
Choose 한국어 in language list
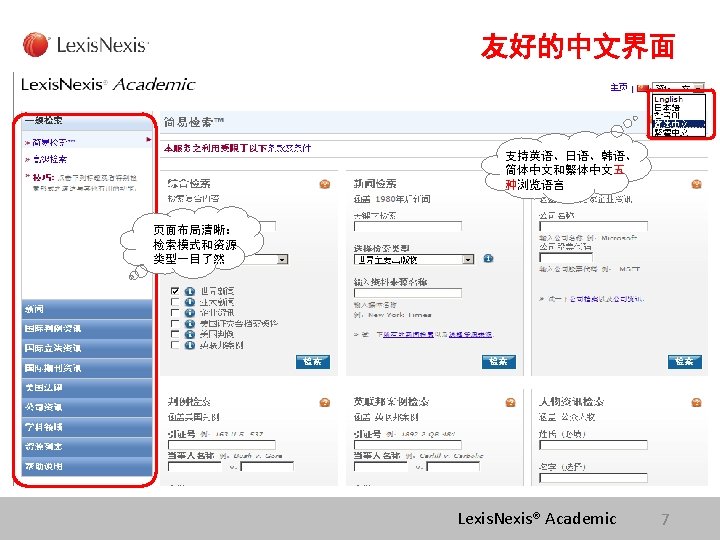(679, 115)
